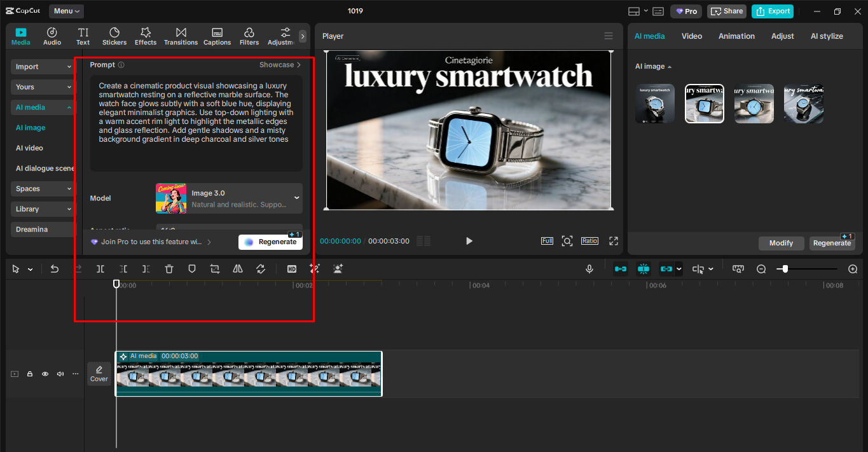
Task: Show more top tabs with arrow
Action: tap(303, 36)
